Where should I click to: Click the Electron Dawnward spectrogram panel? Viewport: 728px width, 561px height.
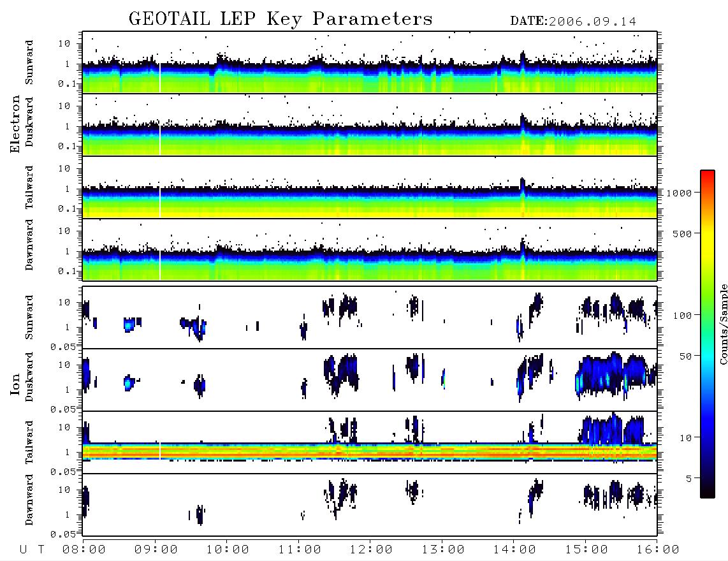[370, 250]
